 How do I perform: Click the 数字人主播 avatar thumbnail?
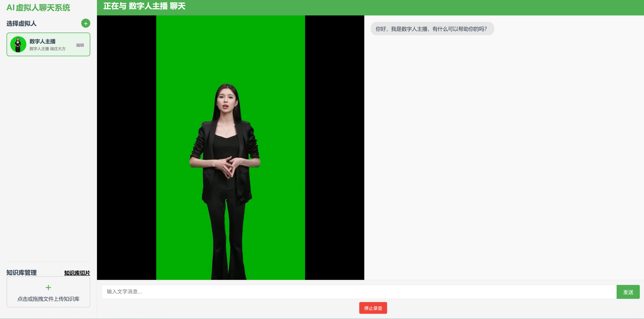[18, 44]
